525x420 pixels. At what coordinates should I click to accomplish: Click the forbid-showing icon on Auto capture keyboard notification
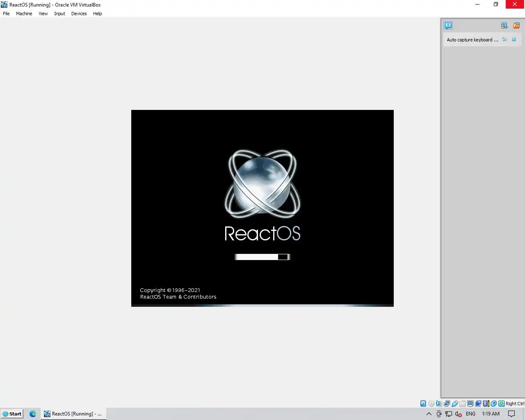click(x=504, y=40)
